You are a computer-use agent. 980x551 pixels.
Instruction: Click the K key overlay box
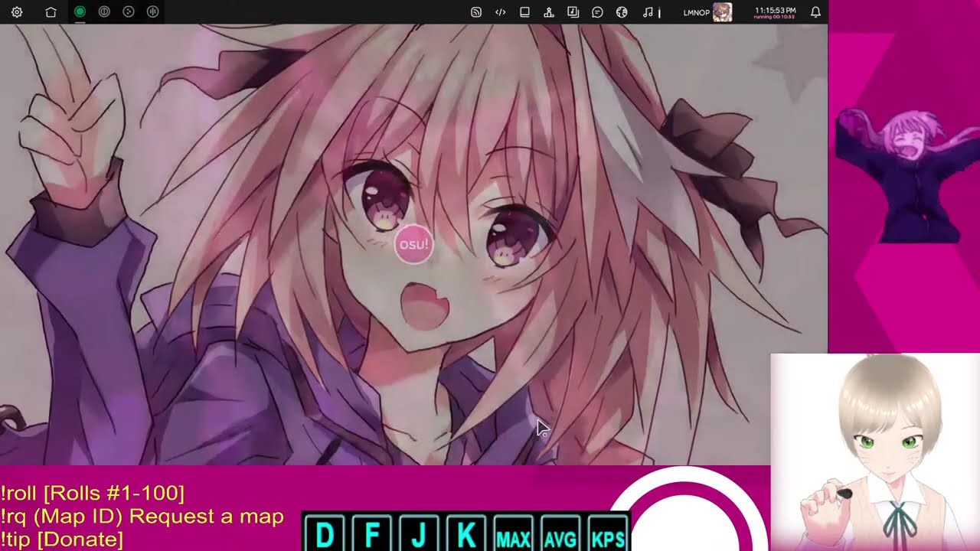pyautogui.click(x=466, y=533)
